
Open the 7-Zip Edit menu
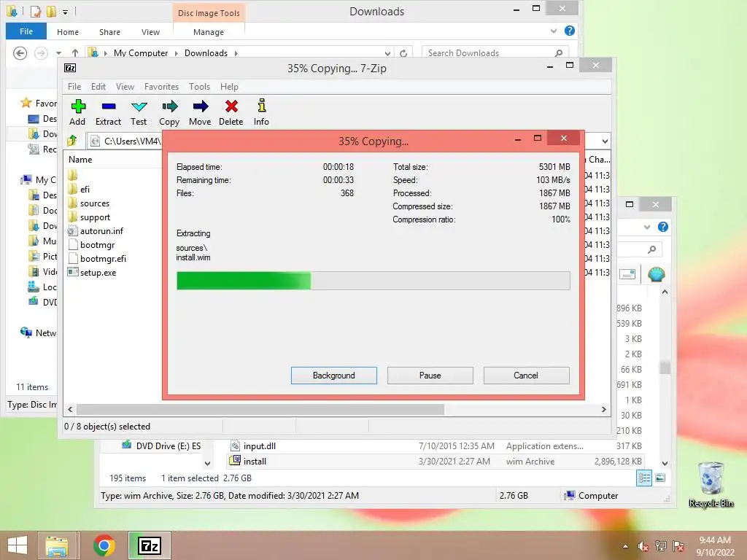tap(98, 87)
